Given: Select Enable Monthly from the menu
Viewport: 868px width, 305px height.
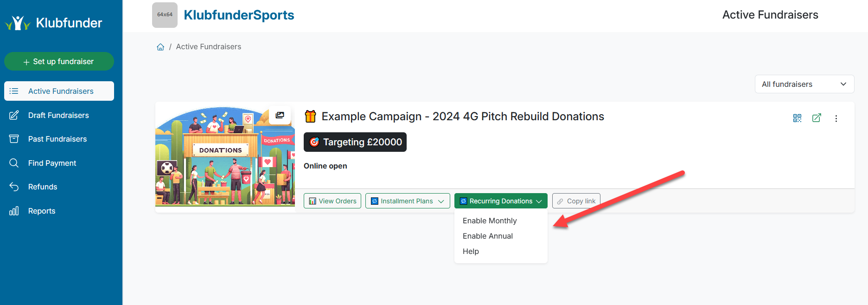Looking at the screenshot, I should [490, 221].
